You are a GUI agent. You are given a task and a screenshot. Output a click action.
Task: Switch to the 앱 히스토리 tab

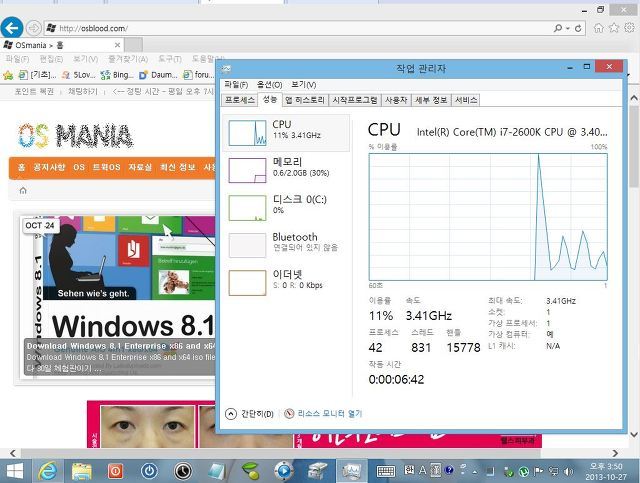point(305,100)
